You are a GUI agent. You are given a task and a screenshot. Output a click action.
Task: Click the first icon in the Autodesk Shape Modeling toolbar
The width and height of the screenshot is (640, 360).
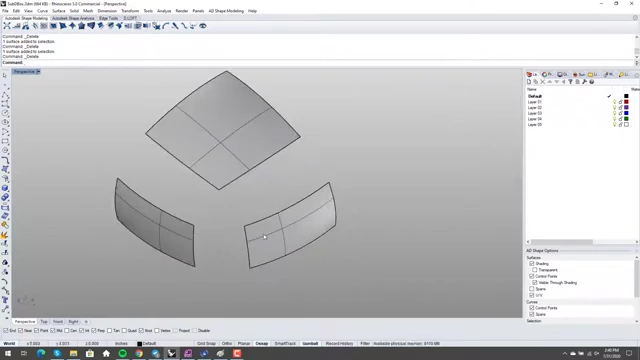pyautogui.click(x=7, y=26)
